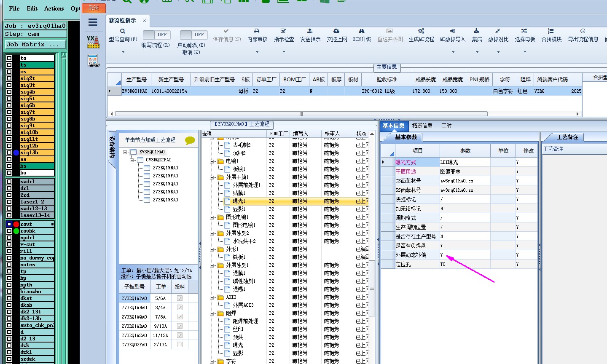Uncheck the 投料 box for 2V3RQ1WPA0

pyautogui.click(x=180, y=298)
